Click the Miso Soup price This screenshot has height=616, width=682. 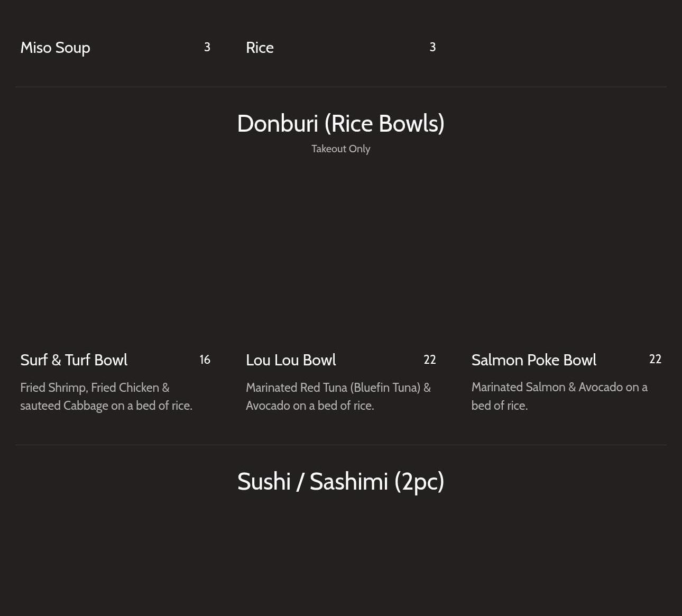207,47
